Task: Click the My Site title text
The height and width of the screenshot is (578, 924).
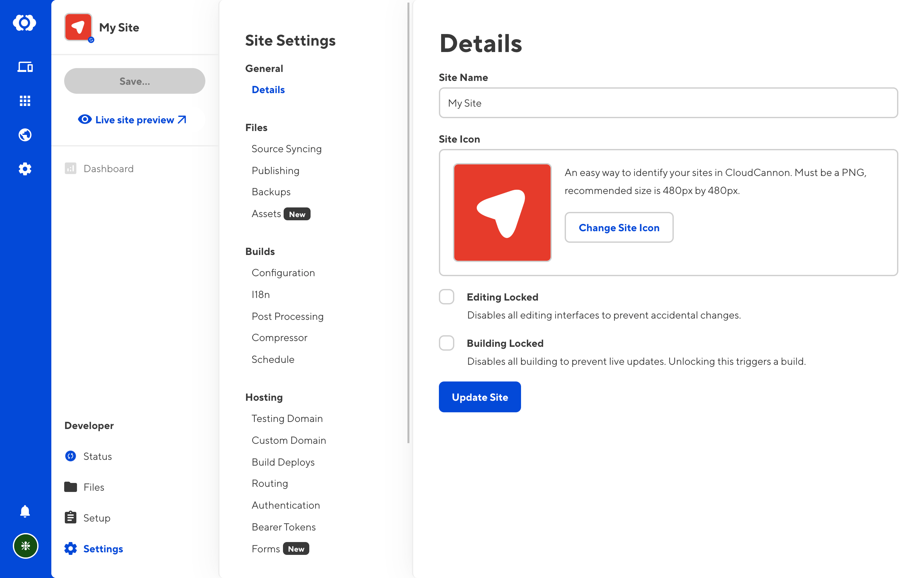Action: click(x=119, y=28)
